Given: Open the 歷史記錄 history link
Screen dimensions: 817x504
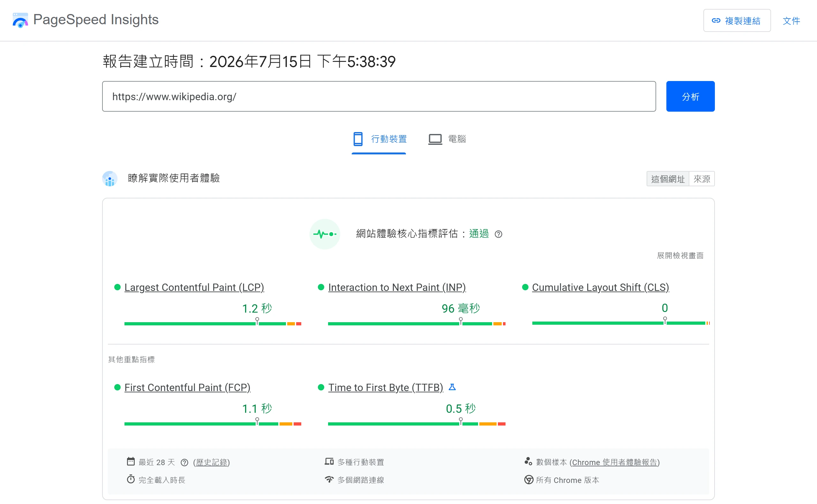Looking at the screenshot, I should pos(212,462).
